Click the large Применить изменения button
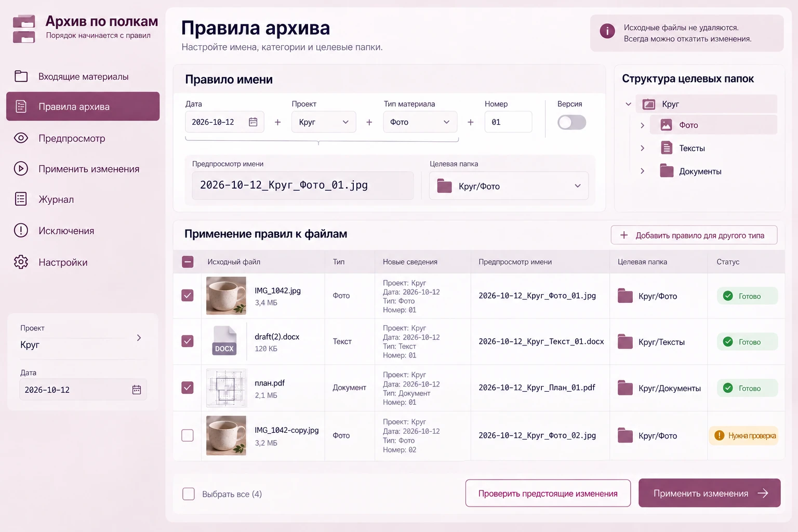This screenshot has height=532, width=798. (710, 493)
